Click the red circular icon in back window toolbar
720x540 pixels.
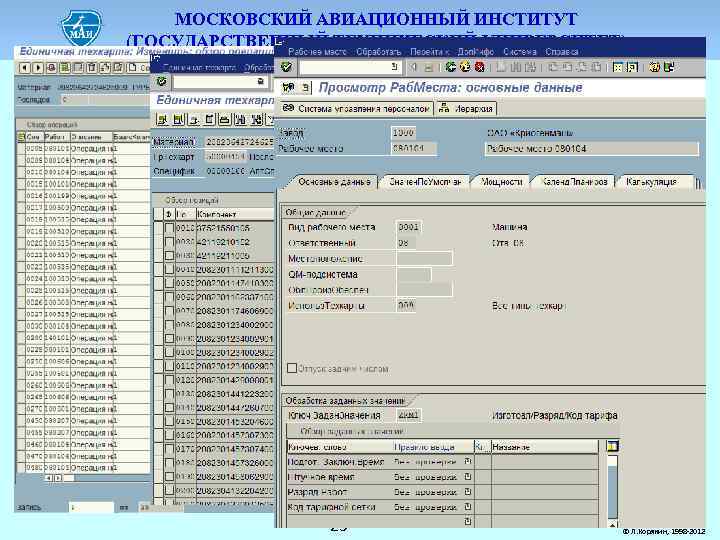52,68
